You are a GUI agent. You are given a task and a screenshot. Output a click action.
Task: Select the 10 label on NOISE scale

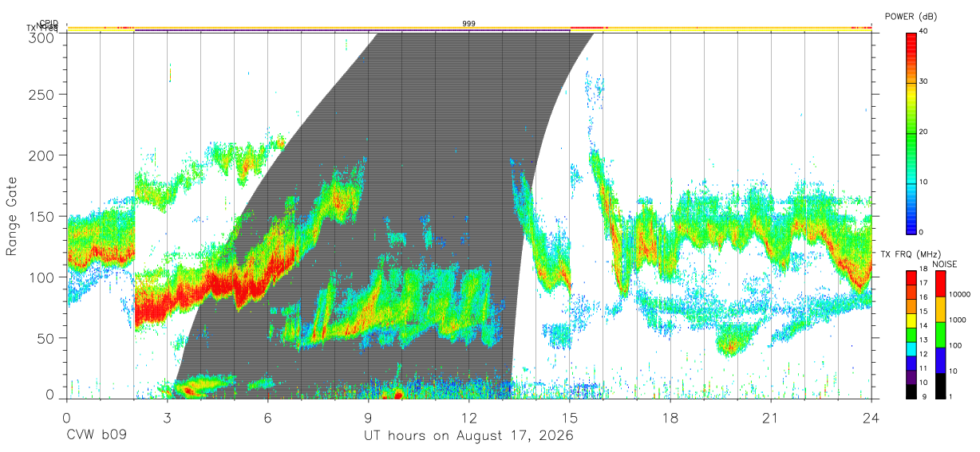click(x=954, y=371)
